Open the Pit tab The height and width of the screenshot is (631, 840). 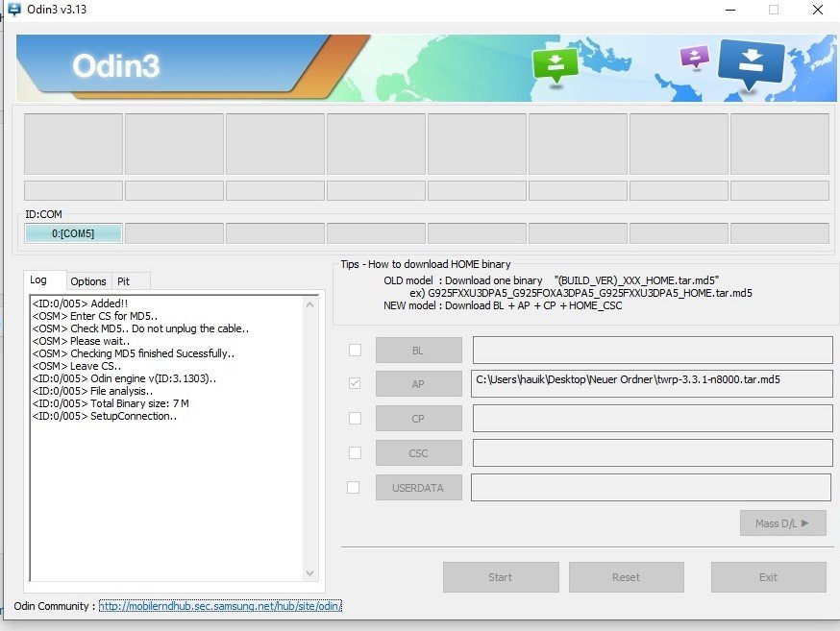(130, 281)
